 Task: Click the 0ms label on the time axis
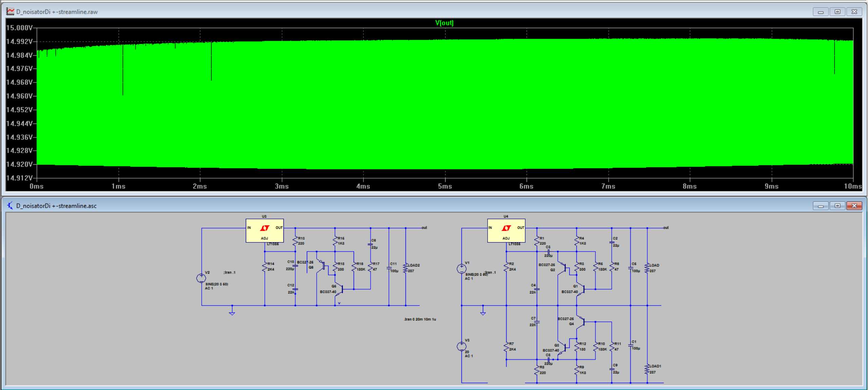click(36, 186)
